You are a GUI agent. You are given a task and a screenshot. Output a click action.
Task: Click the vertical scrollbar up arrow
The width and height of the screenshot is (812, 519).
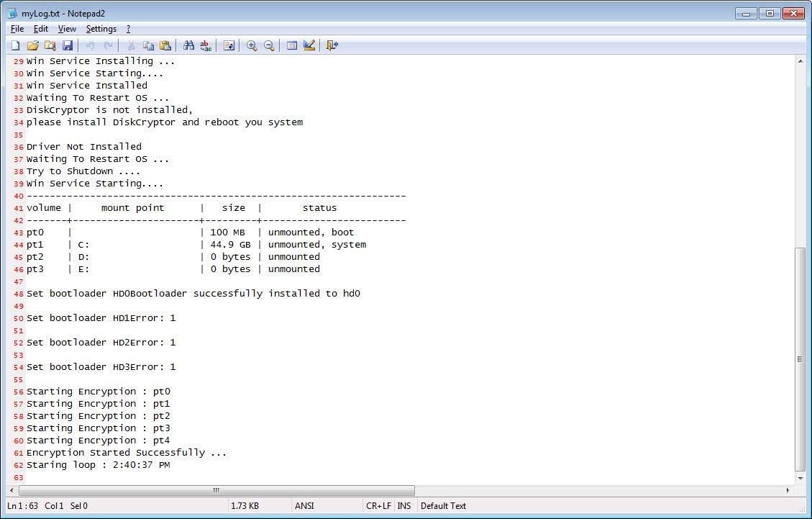coord(800,61)
